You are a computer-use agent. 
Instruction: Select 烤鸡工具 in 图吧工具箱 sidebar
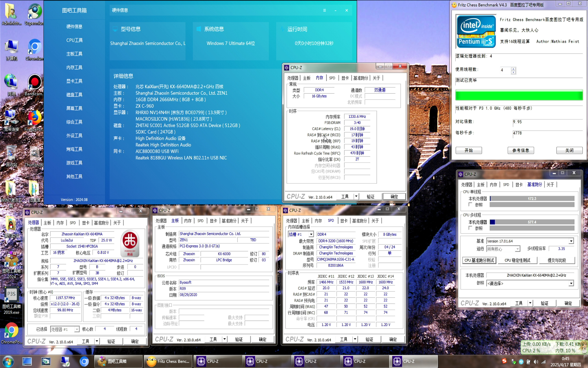tap(74, 149)
